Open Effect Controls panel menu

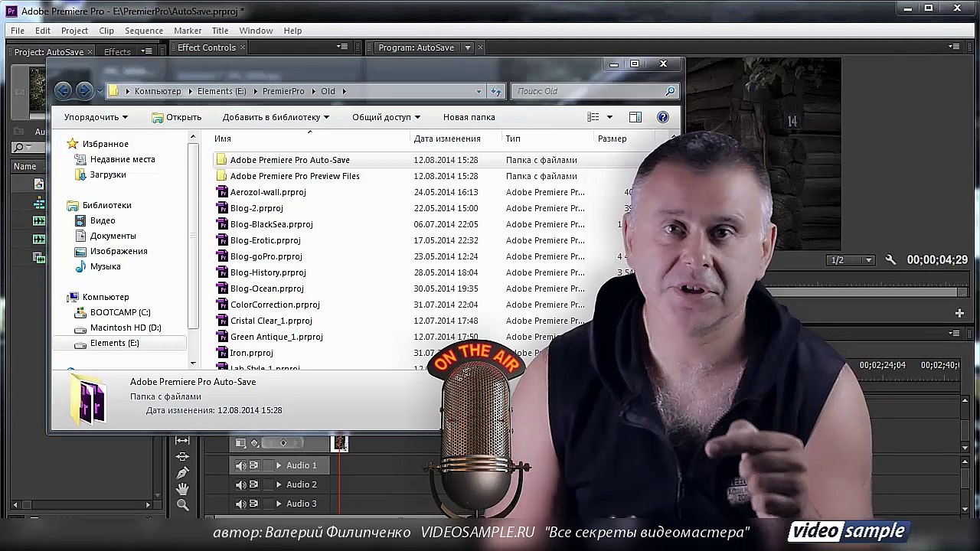(x=342, y=47)
